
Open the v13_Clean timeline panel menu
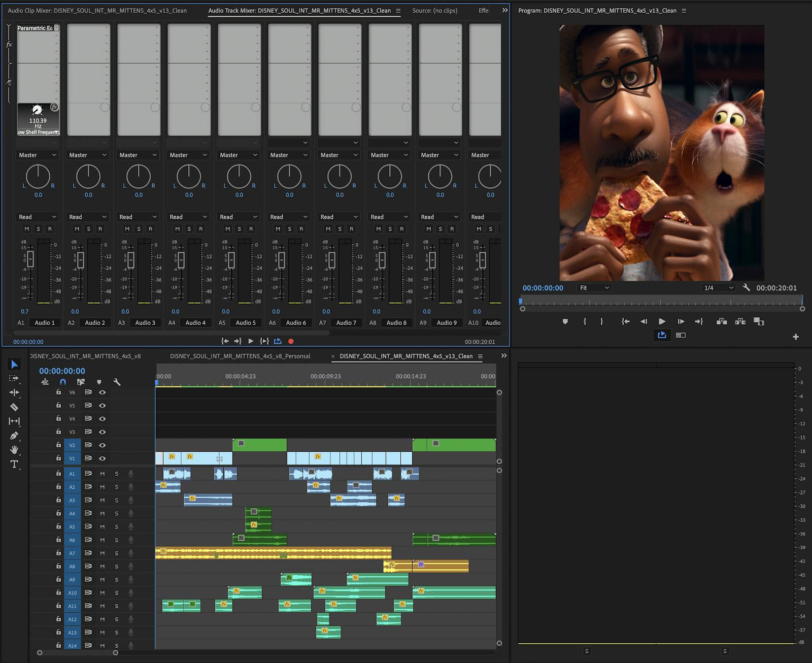[x=480, y=356]
